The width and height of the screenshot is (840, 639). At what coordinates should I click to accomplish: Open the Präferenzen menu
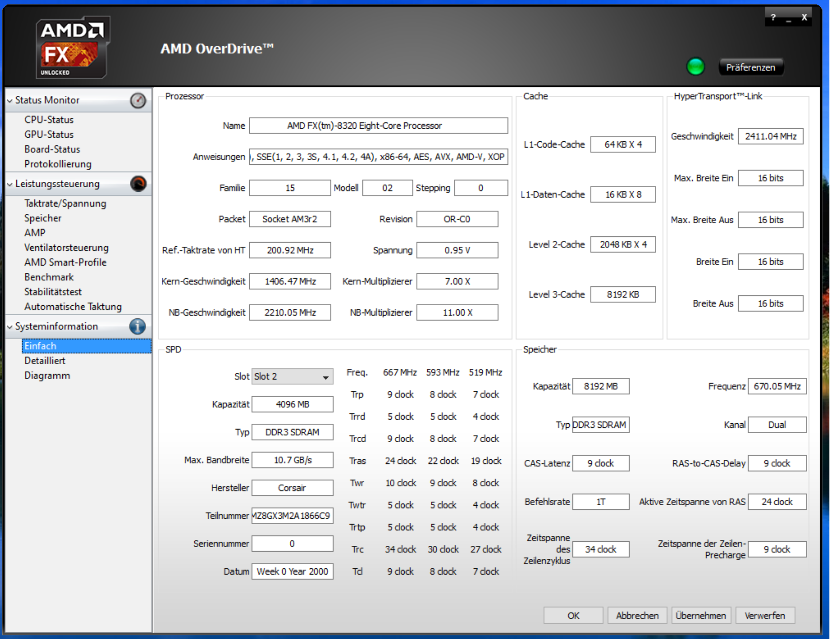tap(751, 68)
